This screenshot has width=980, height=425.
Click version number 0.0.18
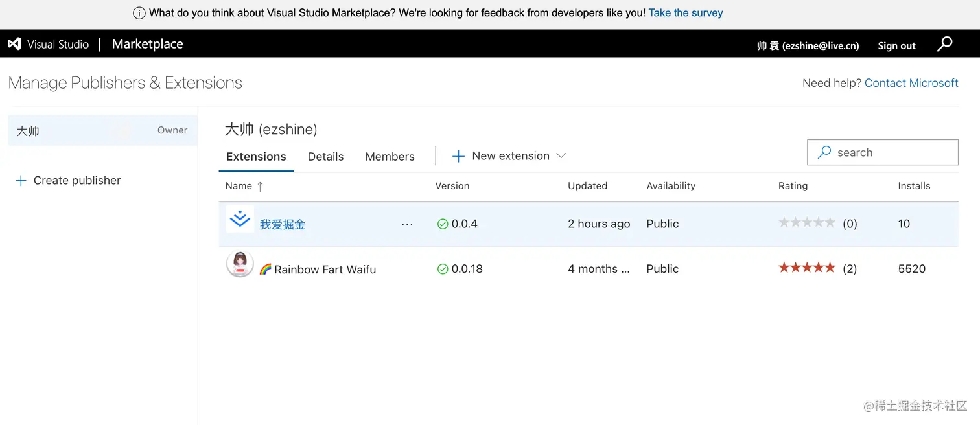pos(467,269)
